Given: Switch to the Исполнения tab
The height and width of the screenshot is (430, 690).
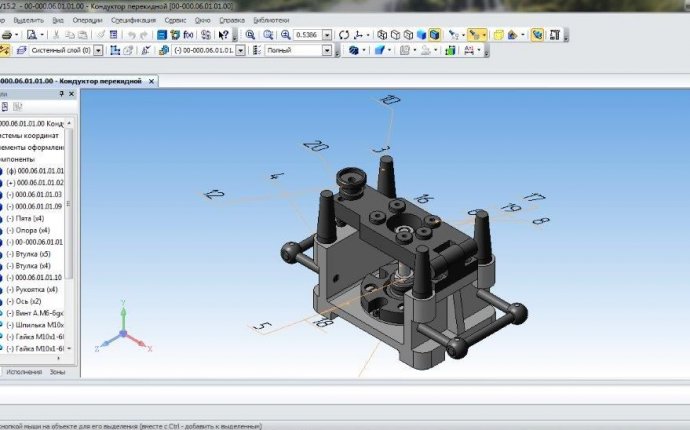Looking at the screenshot, I should tap(24, 372).
